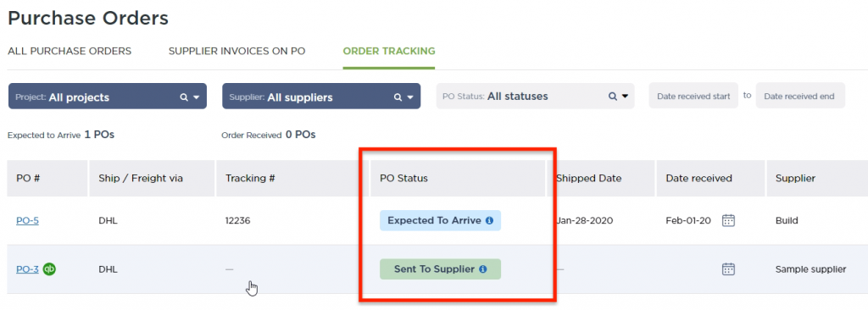
Task: Expand the Supplier: All suppliers dropdown arrow
Action: coord(410,97)
